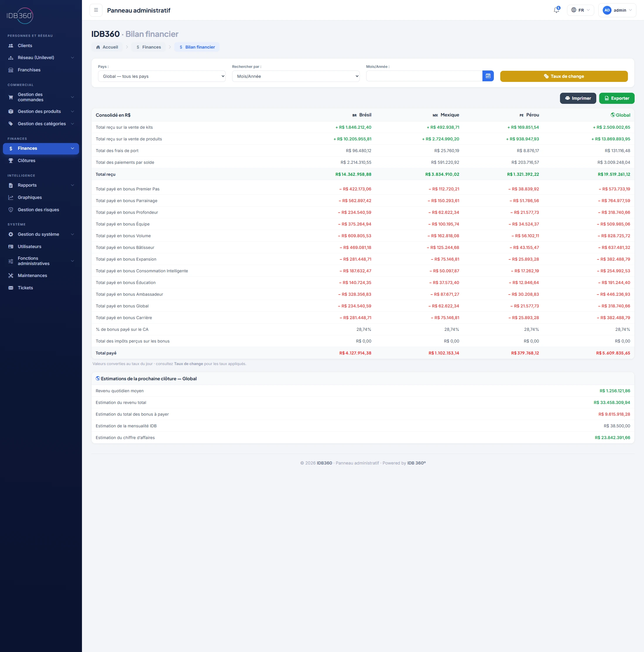644x652 pixels.
Task: Click the Finances dollar icon in sidebar
Action: 11,149
